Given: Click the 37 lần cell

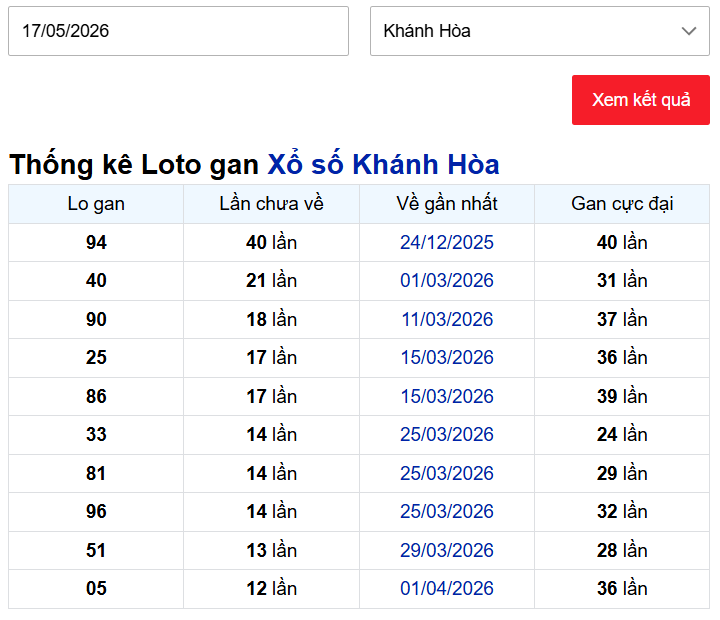Looking at the screenshot, I should [x=622, y=320].
